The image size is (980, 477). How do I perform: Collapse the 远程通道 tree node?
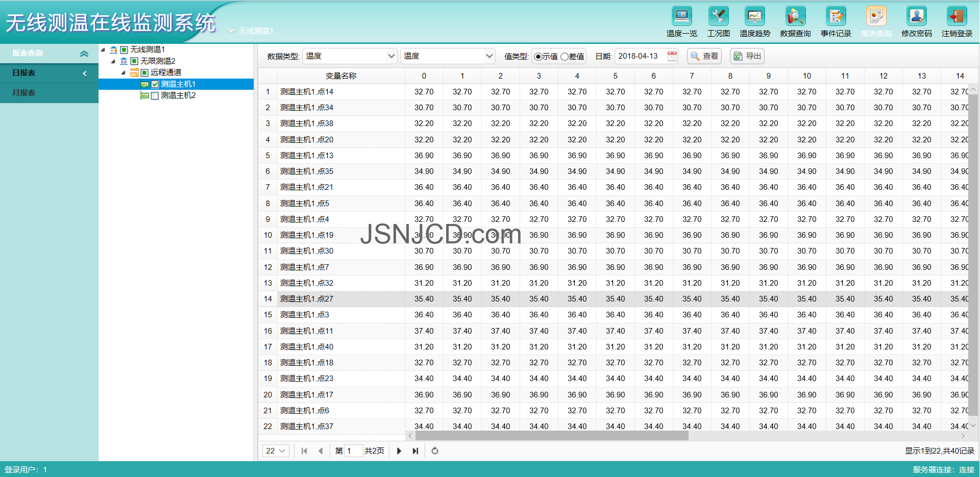tap(124, 72)
